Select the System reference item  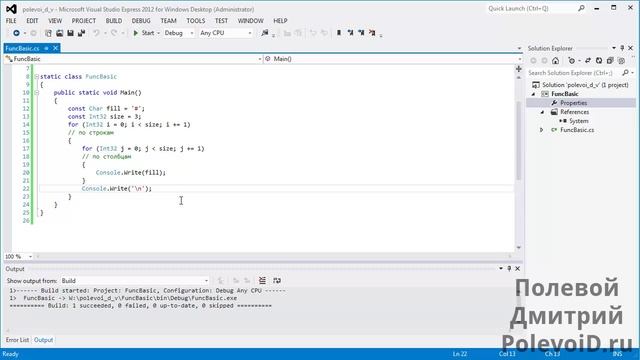(x=579, y=121)
